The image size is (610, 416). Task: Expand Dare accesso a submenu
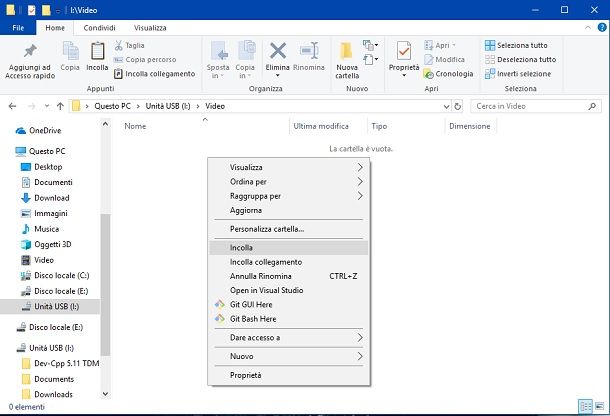289,337
